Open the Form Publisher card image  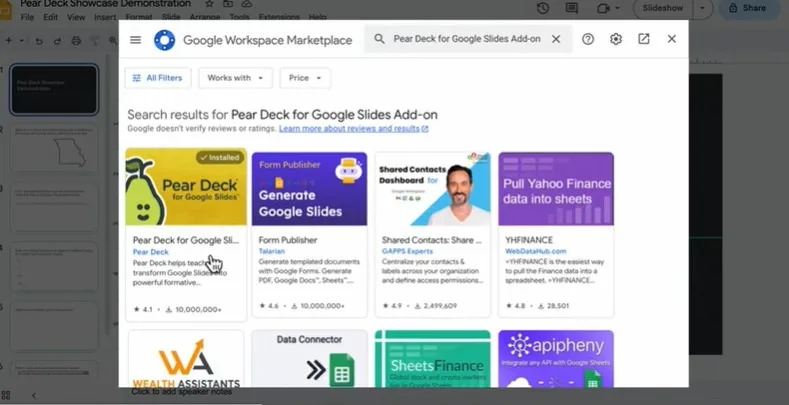coord(309,189)
